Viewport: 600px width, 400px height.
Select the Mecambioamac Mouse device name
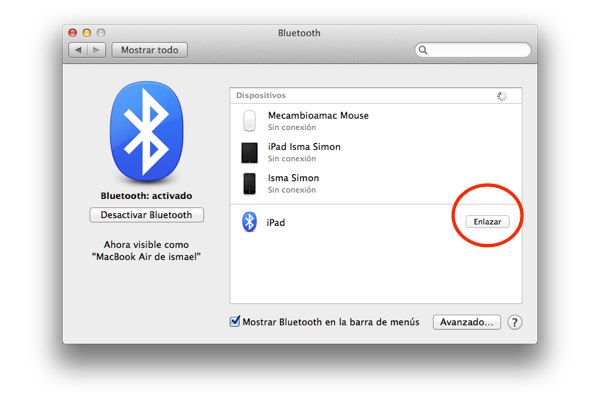tap(318, 116)
